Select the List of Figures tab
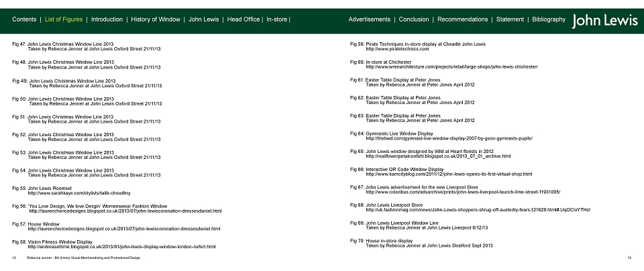 [64, 19]
